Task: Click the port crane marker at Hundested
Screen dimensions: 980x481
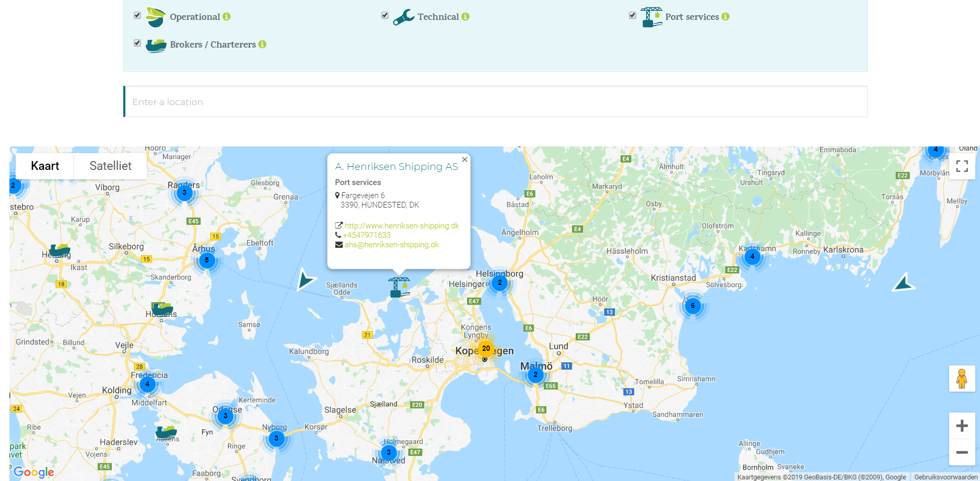Action: click(399, 288)
